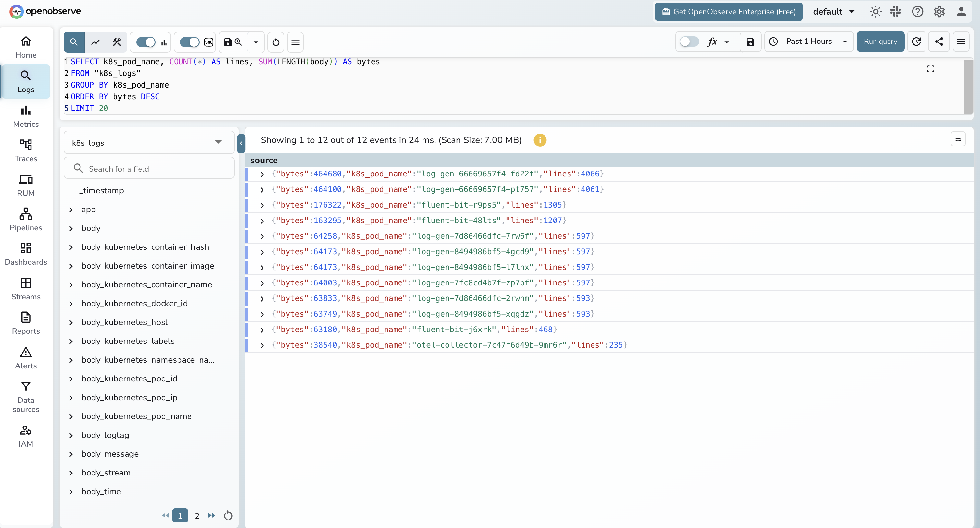
Task: Jump to last page of fields
Action: click(x=212, y=515)
